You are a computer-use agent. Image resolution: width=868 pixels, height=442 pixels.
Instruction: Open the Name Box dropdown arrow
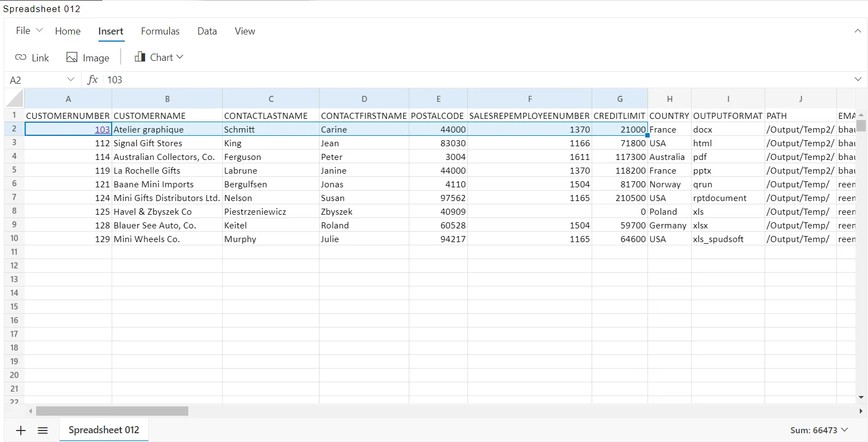tap(71, 79)
